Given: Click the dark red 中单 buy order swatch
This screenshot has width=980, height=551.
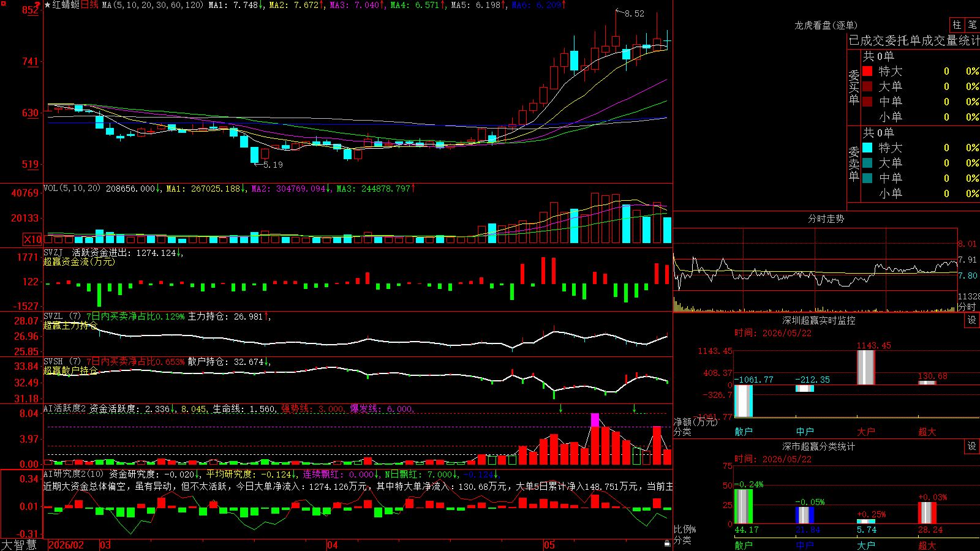Looking at the screenshot, I should (867, 102).
